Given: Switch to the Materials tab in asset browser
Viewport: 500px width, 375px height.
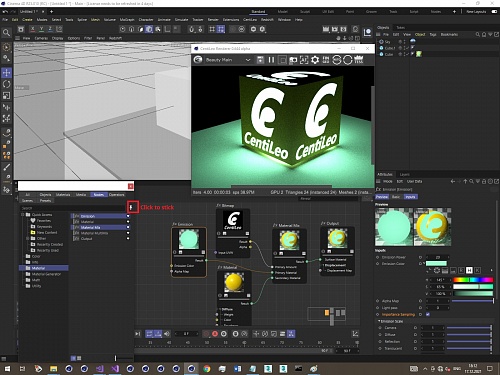Looking at the screenshot, I should click(63, 195).
